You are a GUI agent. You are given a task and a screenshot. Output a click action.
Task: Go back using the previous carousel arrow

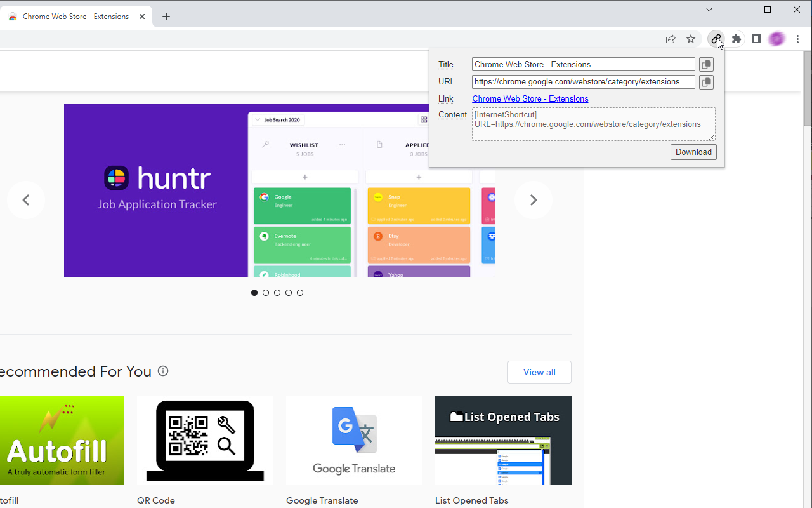point(25,200)
